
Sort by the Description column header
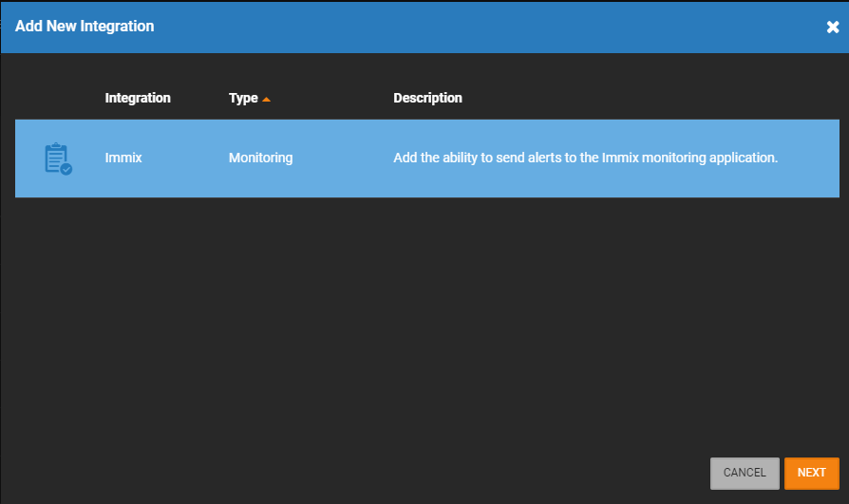tap(427, 98)
